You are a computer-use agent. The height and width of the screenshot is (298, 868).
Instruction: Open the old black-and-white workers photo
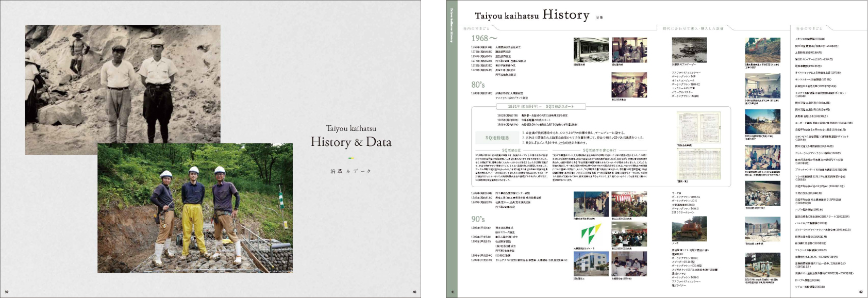click(122, 82)
